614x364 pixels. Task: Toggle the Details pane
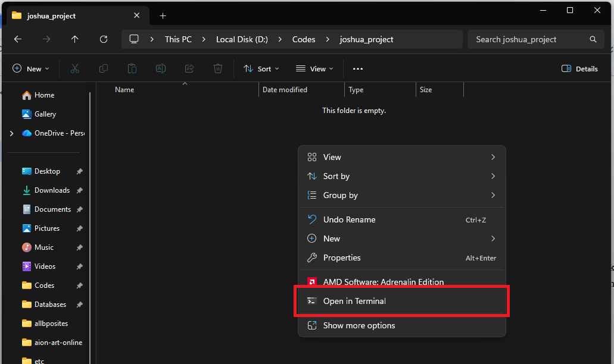tap(579, 69)
